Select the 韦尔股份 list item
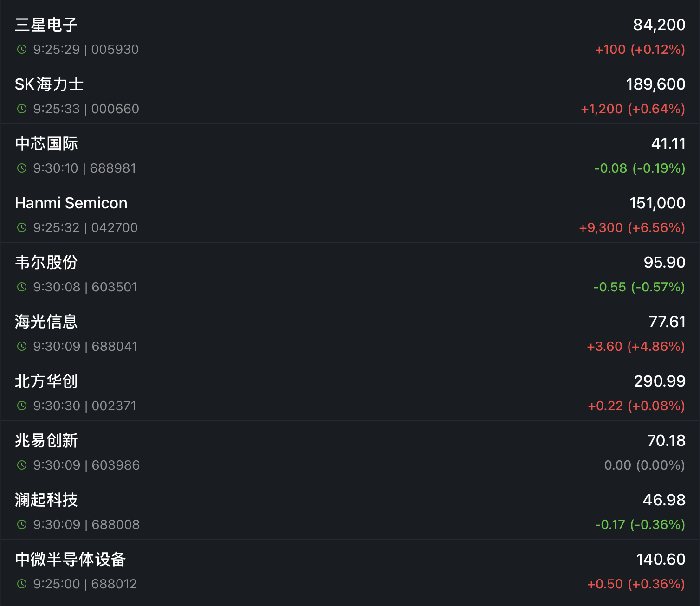Viewport: 700px width, 606px height. point(350,272)
